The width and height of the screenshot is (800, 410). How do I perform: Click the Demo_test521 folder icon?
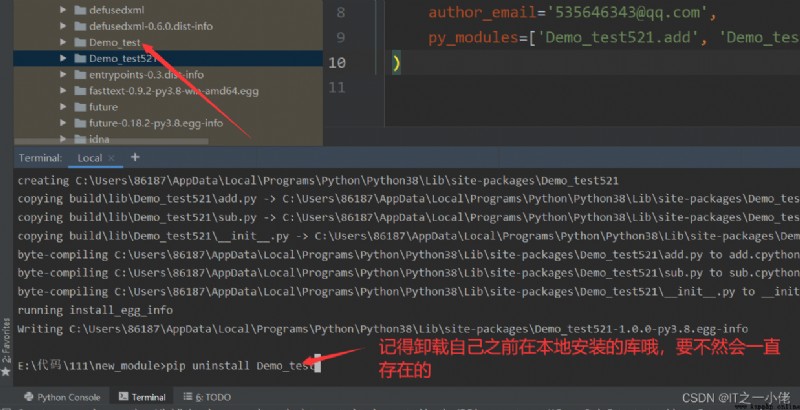[x=80, y=58]
